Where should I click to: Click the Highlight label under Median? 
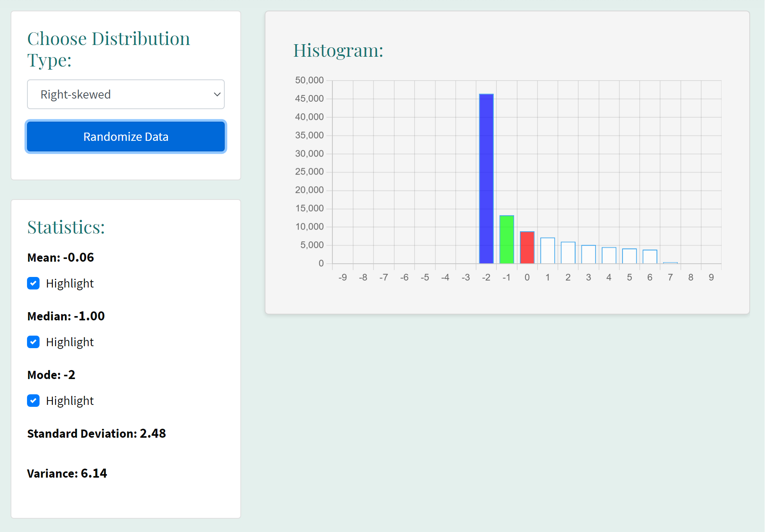70,342
